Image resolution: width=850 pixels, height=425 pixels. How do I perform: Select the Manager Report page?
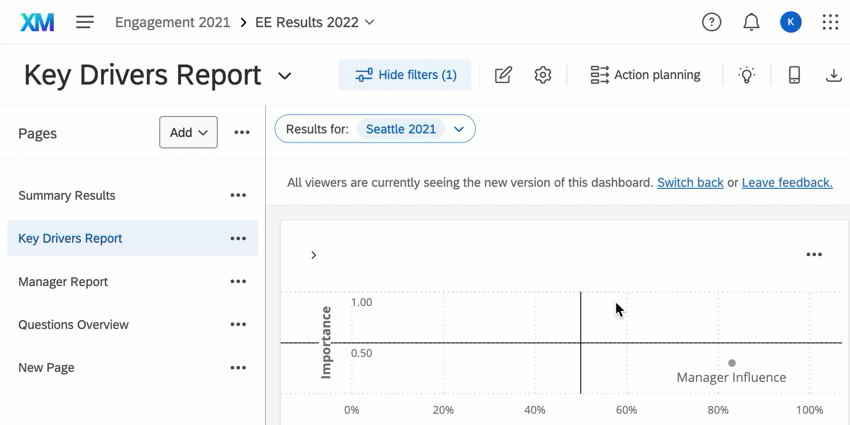pyautogui.click(x=63, y=282)
